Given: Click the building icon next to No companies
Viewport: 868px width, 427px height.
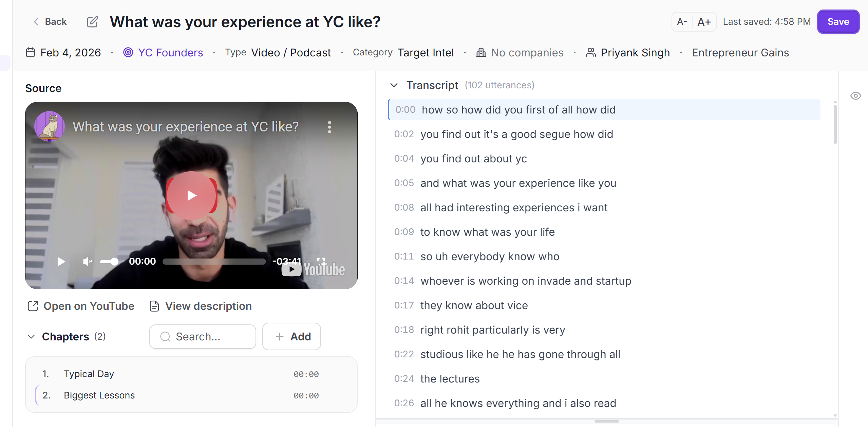Looking at the screenshot, I should 482,52.
